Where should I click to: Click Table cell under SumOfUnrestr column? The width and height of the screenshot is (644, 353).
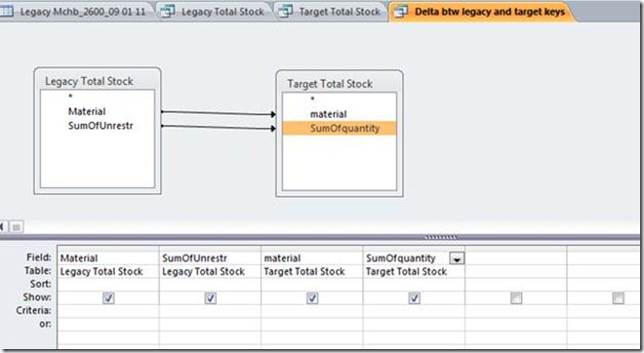[x=210, y=271]
